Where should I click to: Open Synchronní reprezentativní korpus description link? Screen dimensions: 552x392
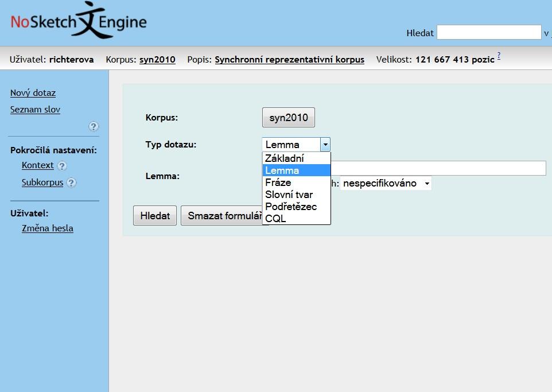click(x=289, y=60)
